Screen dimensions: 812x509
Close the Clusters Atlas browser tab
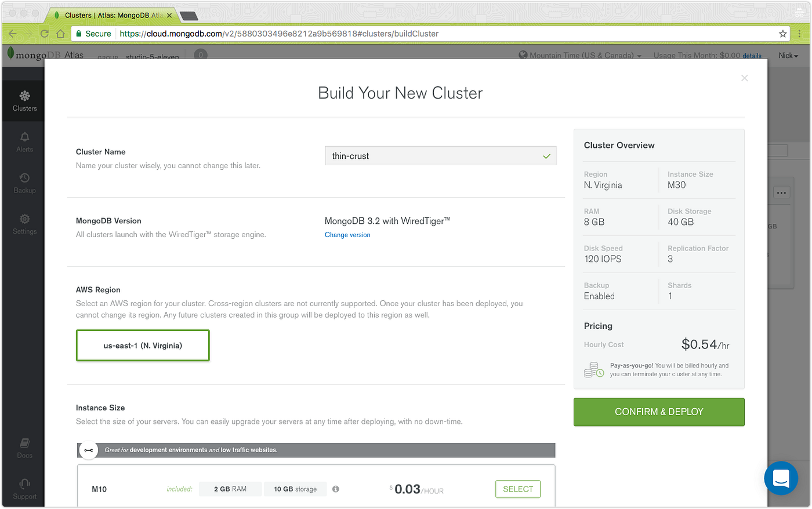point(169,15)
